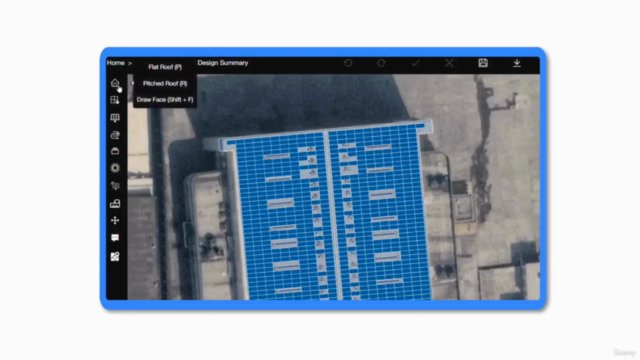Collapse the side panel with small arrow
Screen dimensions: 640x360
133,83
